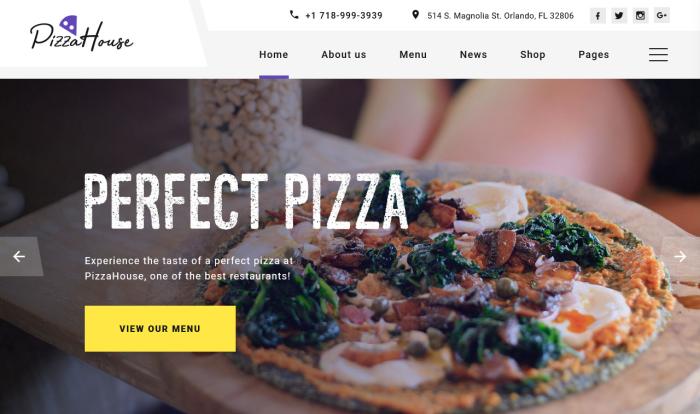Click the Magnolia St. address link
Image resolution: width=700 pixels, height=414 pixels.
[x=500, y=16]
